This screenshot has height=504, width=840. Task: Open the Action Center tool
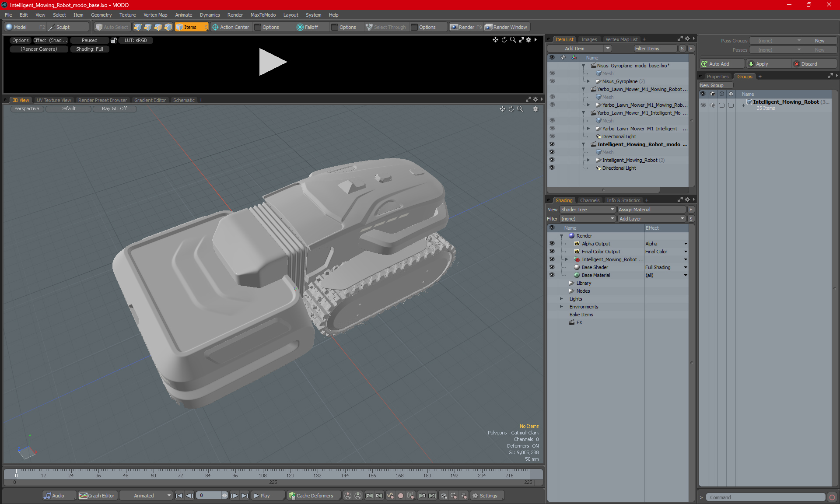point(231,27)
